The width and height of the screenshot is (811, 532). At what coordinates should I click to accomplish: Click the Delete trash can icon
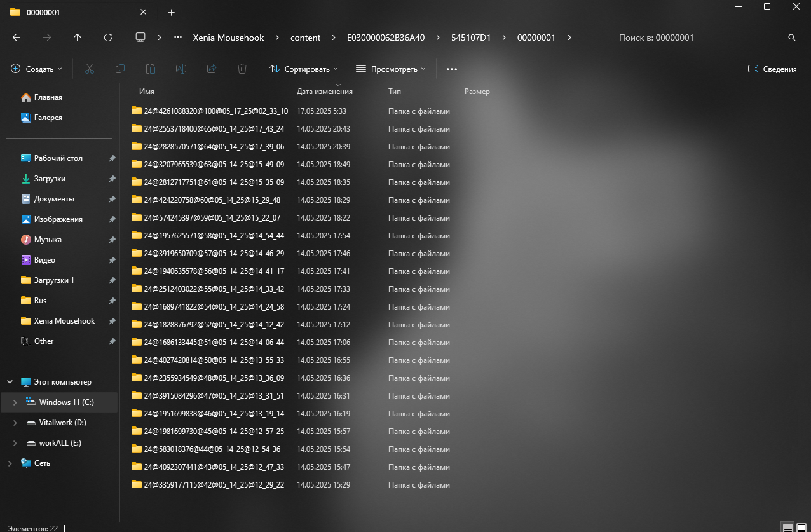(242, 69)
